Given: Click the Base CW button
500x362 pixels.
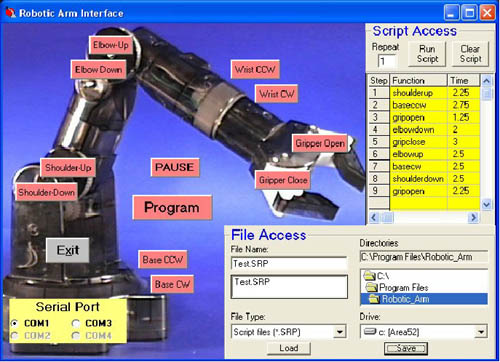Looking at the screenshot, I should (x=172, y=284).
